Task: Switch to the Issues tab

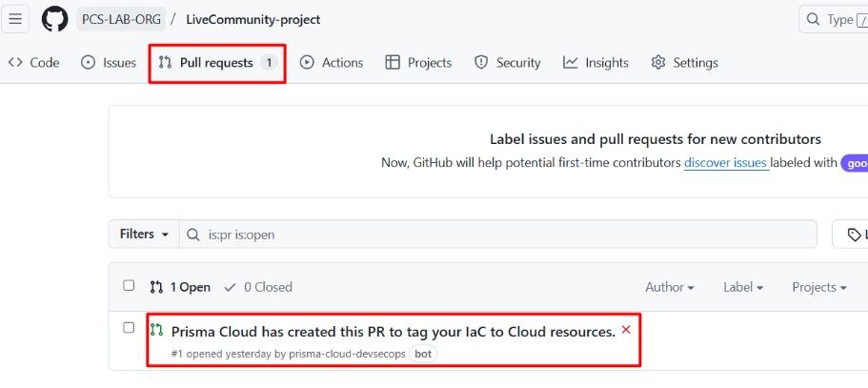Action: pos(109,63)
